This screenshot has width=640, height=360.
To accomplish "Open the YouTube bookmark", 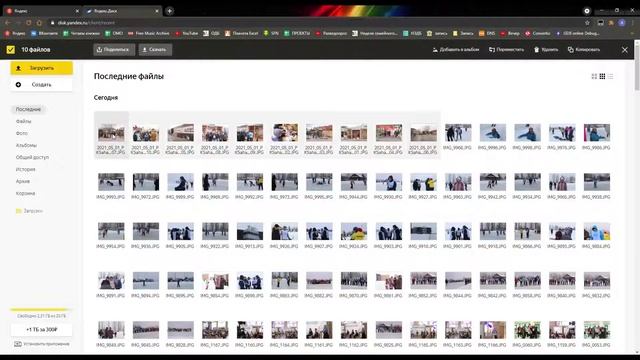I will [187, 33].
